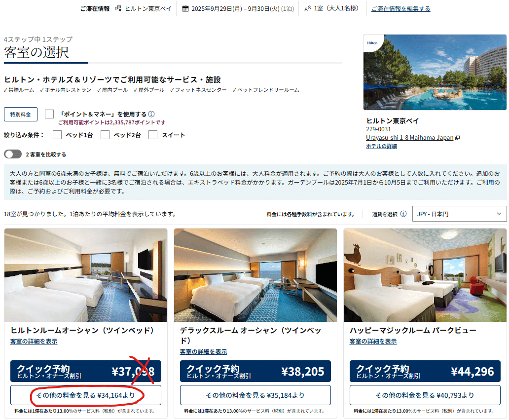
Task: Show room details for ヒルトンルームオーシャン
Action: pos(34,342)
